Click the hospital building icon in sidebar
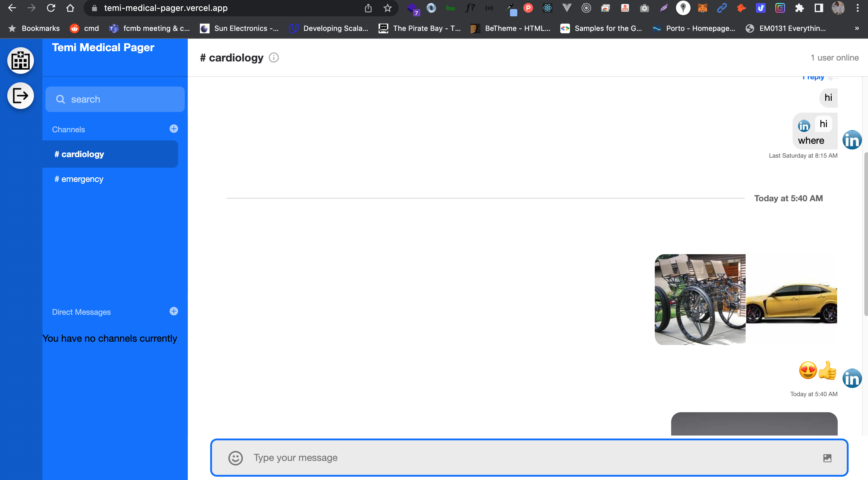Viewport: 868px width, 480px height. pos(21,61)
